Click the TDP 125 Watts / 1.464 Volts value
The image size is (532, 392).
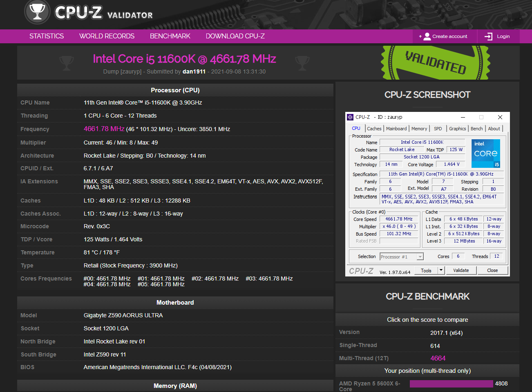tap(113, 240)
